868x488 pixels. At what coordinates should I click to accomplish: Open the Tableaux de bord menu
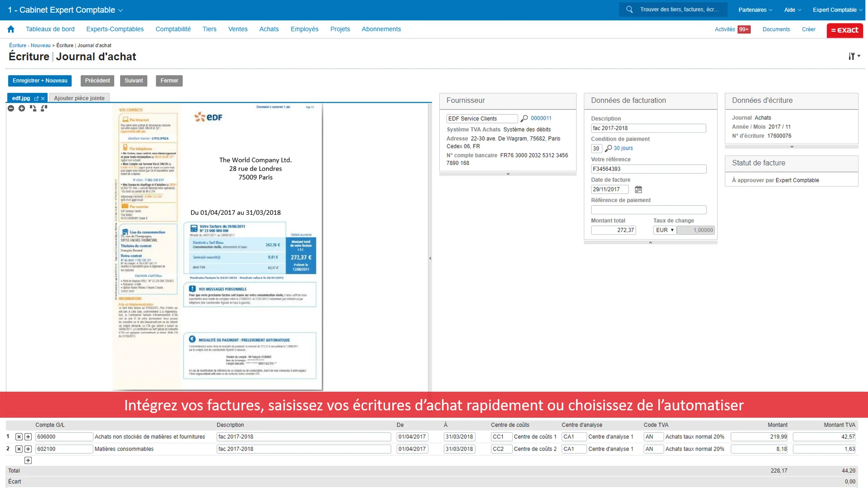tap(50, 29)
